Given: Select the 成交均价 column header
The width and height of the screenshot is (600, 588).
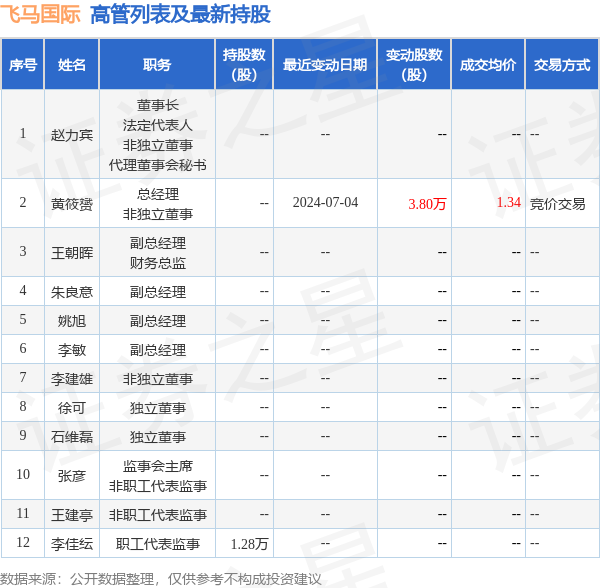Looking at the screenshot, I should [x=488, y=64].
